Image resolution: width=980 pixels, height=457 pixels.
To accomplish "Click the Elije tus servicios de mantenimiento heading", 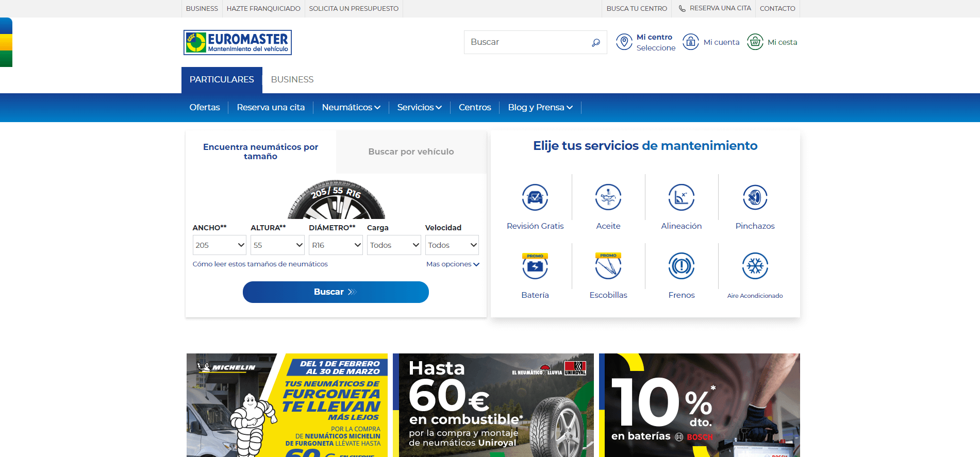I will (645, 146).
